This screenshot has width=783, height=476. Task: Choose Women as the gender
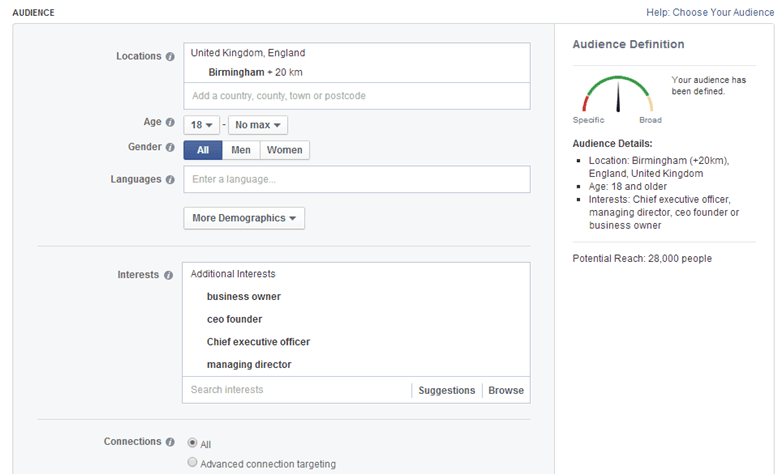(x=285, y=150)
